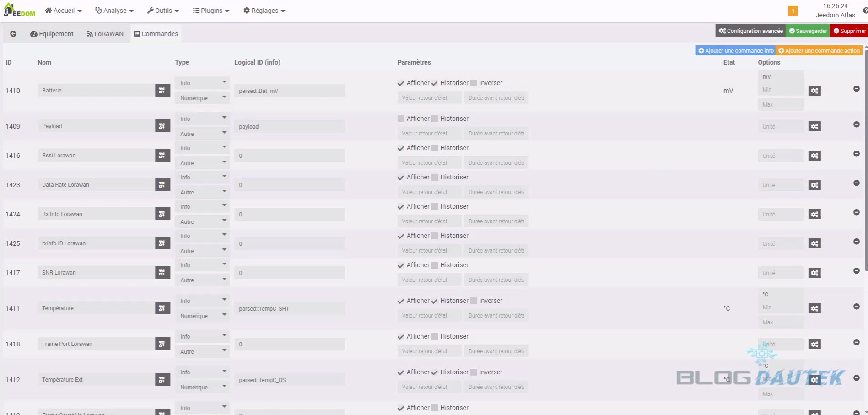This screenshot has height=415, width=868.
Task: Enable Afficher checkbox for Payload
Action: (x=401, y=119)
